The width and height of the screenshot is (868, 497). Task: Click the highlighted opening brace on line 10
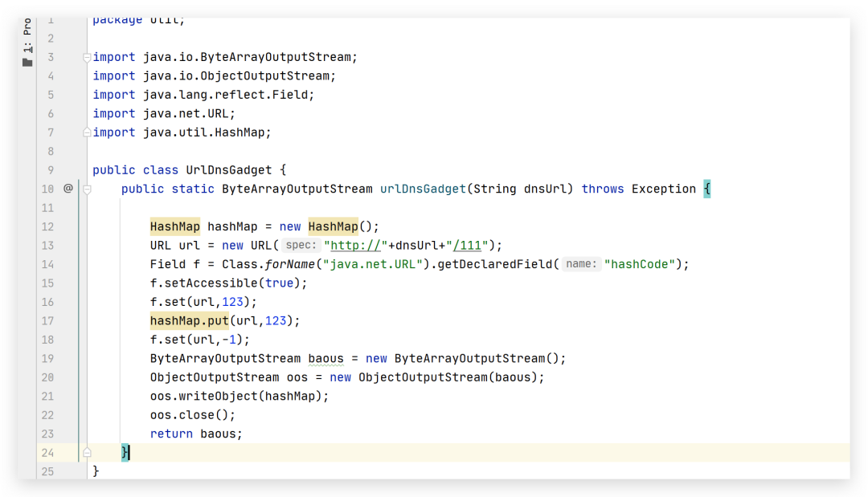click(x=707, y=189)
